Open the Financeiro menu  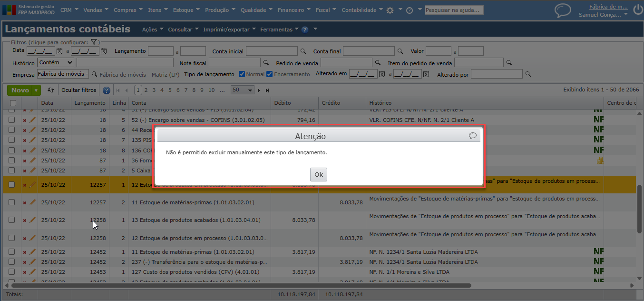click(x=294, y=10)
